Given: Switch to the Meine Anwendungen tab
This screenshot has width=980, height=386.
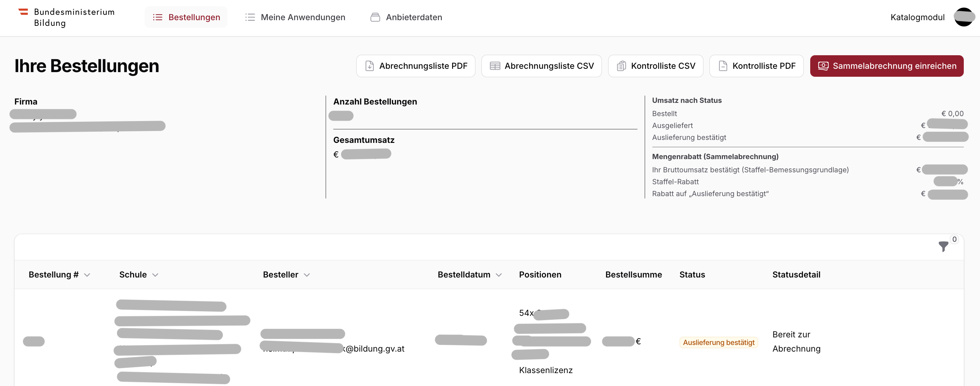Looking at the screenshot, I should (303, 17).
